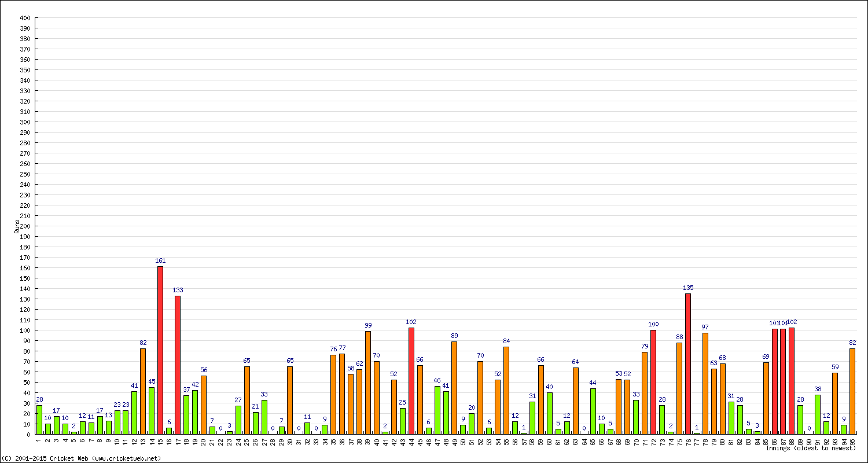Select the green bar labeled 38
This screenshot has width=868, height=463.
(818, 414)
